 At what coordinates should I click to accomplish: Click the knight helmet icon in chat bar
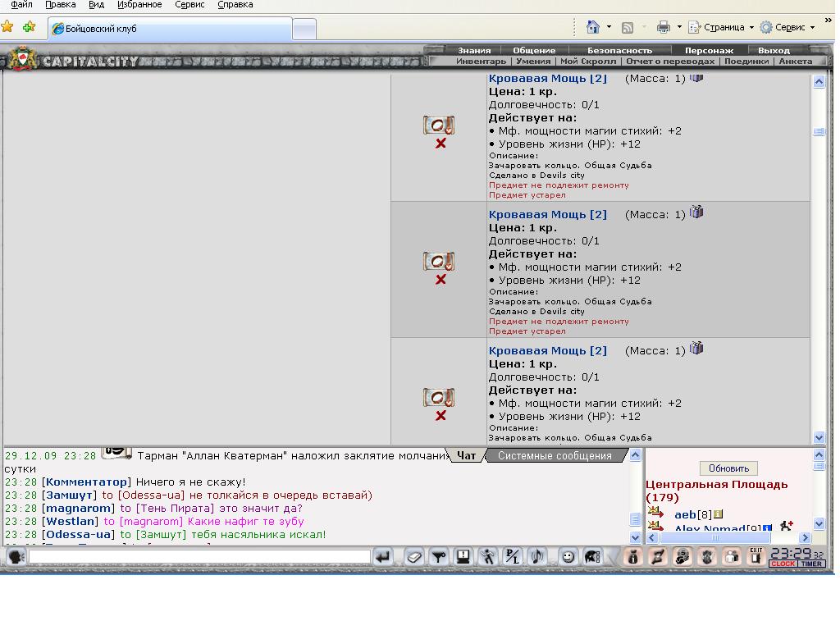[592, 557]
